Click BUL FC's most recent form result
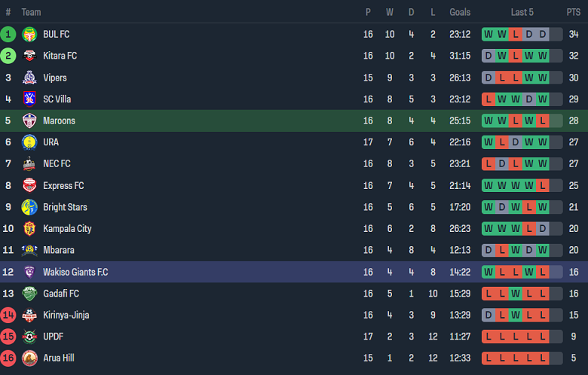588x375 pixels. pos(543,34)
